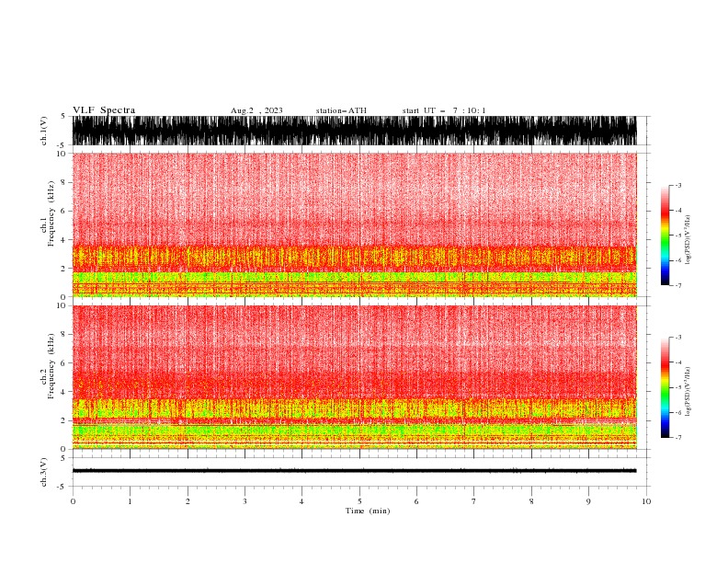Screen dimensions: 728x563
Task: Click time-axis tick label "7"
Action: pyautogui.click(x=474, y=501)
